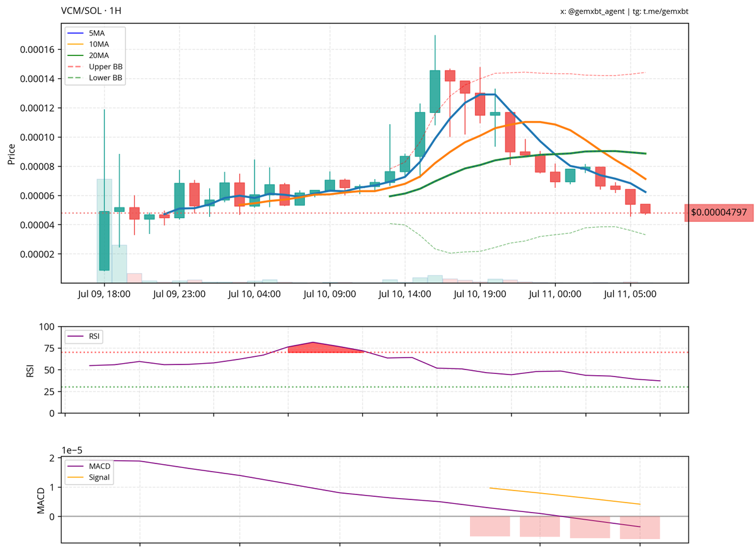Click the 50 tick on RSI axis
756x553 pixels.
(50, 370)
